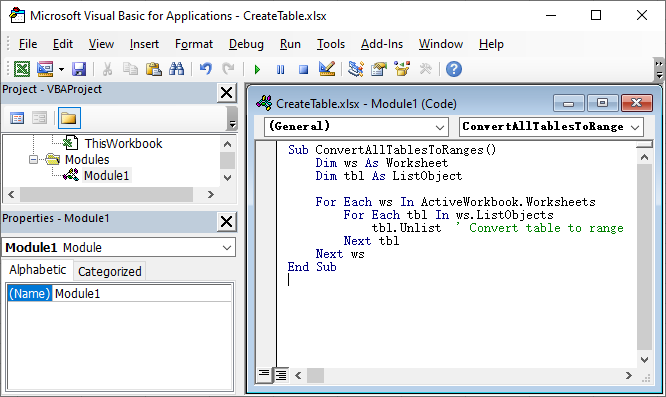This screenshot has width=666, height=397.
Task: Open View Microsoft Excel from the toolbar
Action: [22, 69]
